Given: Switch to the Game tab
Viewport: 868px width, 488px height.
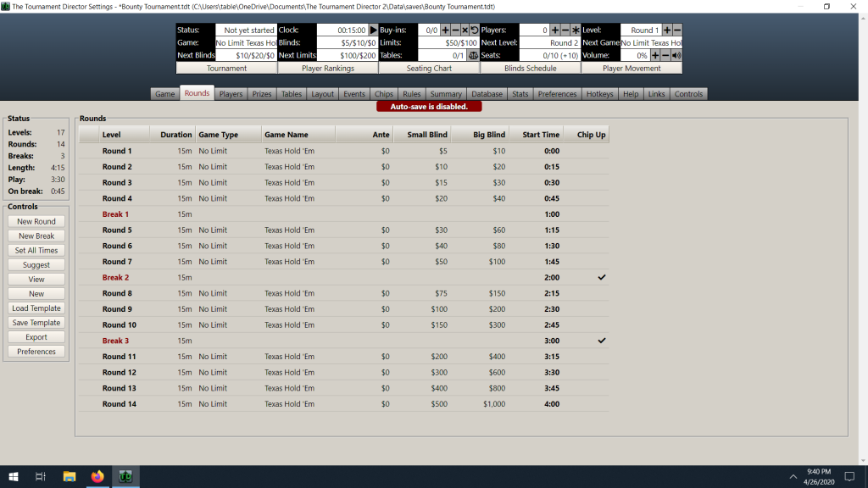Looking at the screenshot, I should pyautogui.click(x=165, y=94).
